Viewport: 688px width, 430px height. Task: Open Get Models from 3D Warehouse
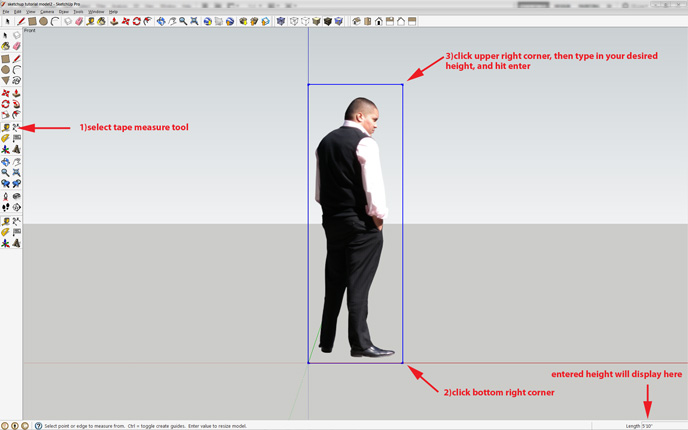point(243,21)
